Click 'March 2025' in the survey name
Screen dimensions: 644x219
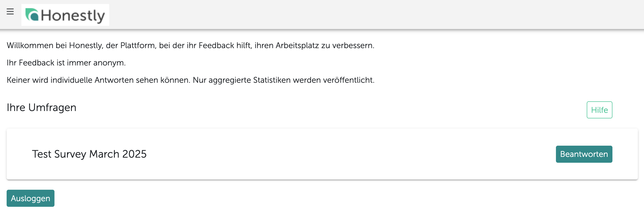(x=118, y=154)
